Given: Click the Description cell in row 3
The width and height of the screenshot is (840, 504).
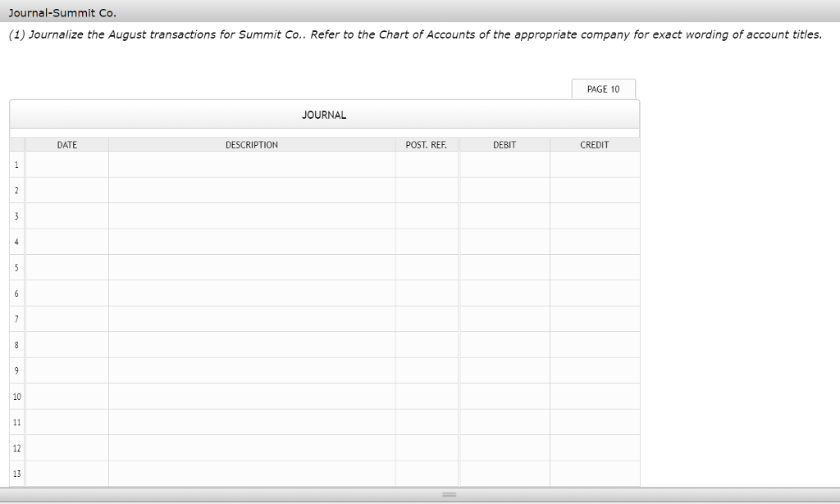Looking at the screenshot, I should 252,216.
